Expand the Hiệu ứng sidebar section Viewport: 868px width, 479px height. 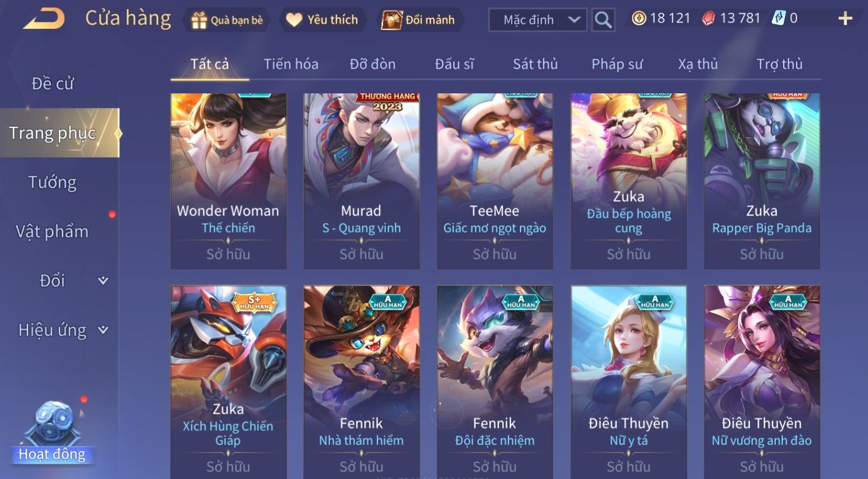pyautogui.click(x=63, y=330)
